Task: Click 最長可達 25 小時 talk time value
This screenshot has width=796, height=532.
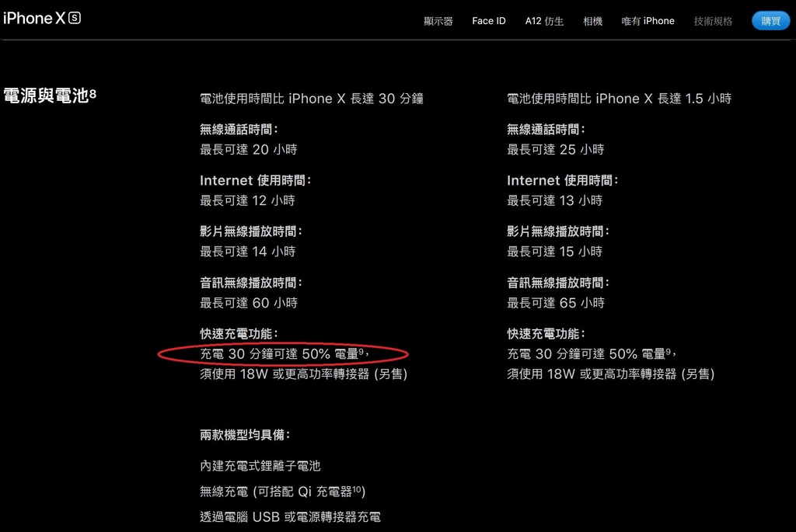Action: click(x=556, y=150)
